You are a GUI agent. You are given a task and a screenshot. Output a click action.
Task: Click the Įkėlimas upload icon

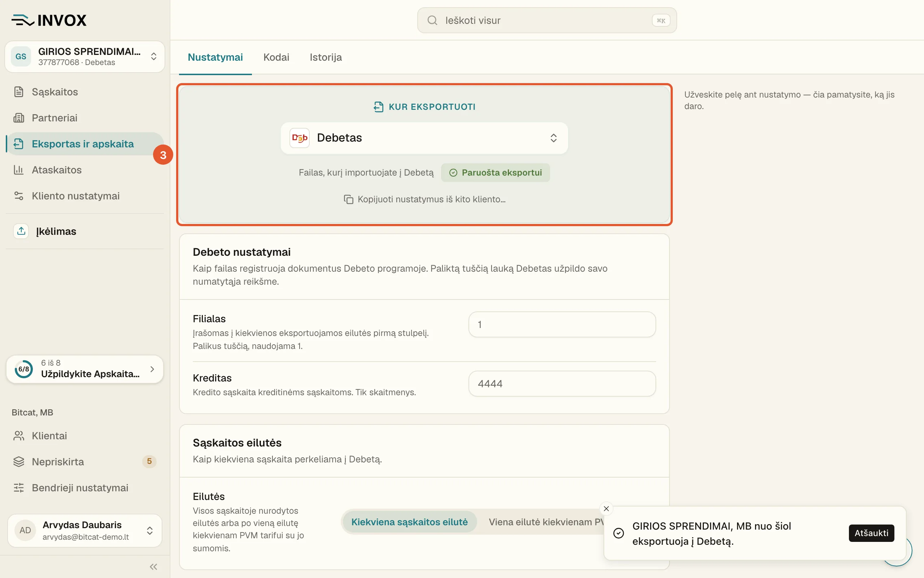coord(21,231)
